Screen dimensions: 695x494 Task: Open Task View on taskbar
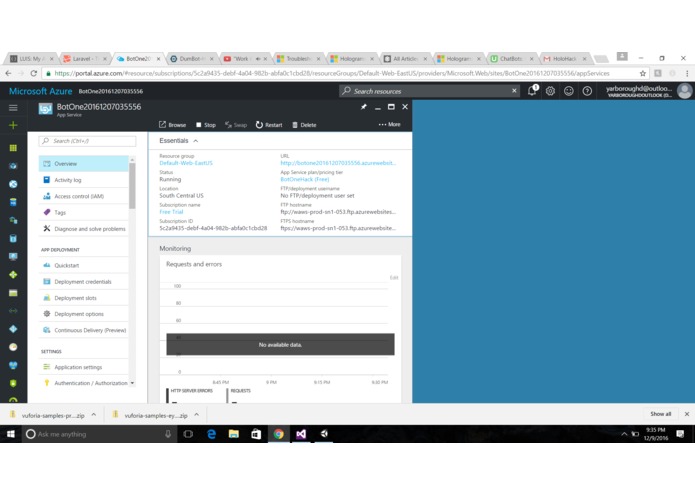[x=188, y=434]
